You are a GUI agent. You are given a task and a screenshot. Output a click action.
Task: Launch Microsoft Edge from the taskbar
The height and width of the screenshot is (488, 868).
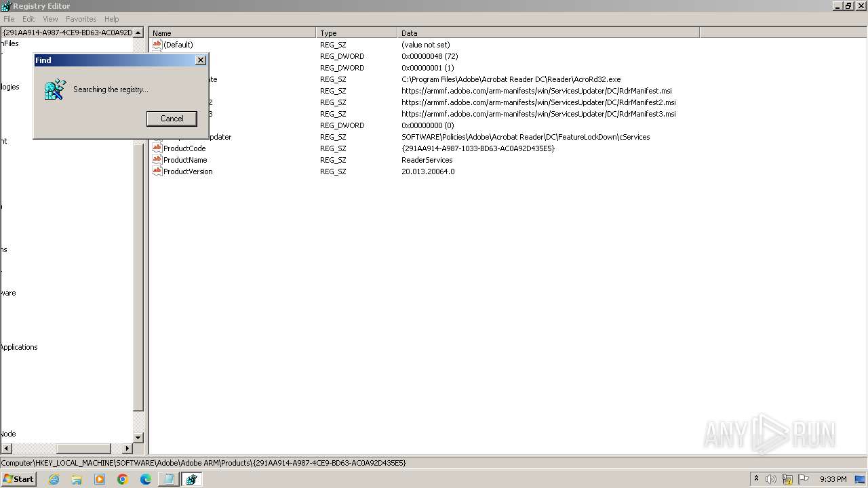(146, 479)
